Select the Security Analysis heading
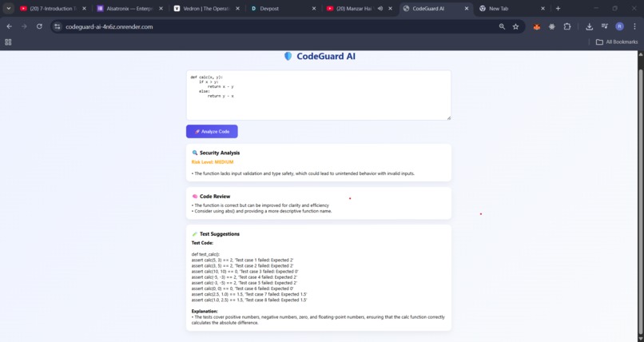The height and width of the screenshot is (342, 644). point(220,153)
